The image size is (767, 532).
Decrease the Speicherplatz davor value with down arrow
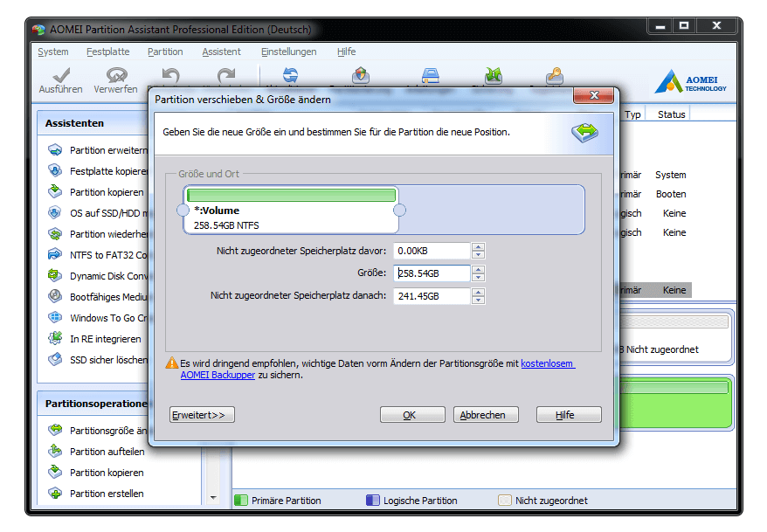pos(479,255)
